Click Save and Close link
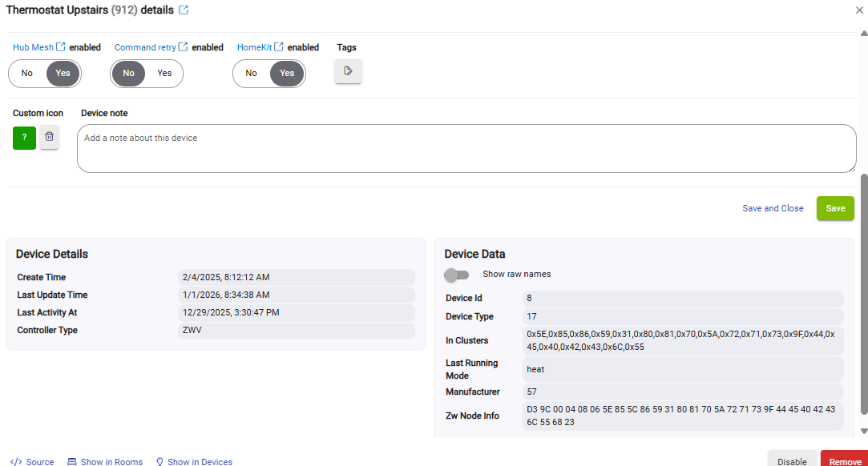The image size is (868, 466). coord(773,208)
